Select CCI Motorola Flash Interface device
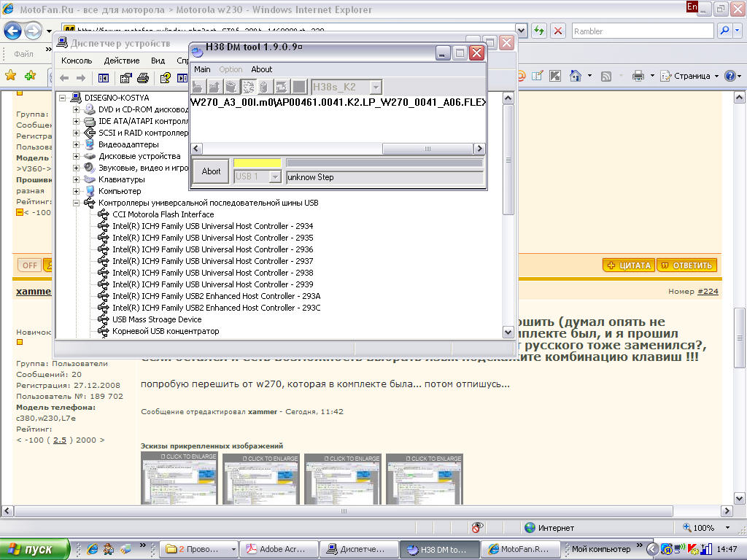747x560 pixels. [x=163, y=215]
